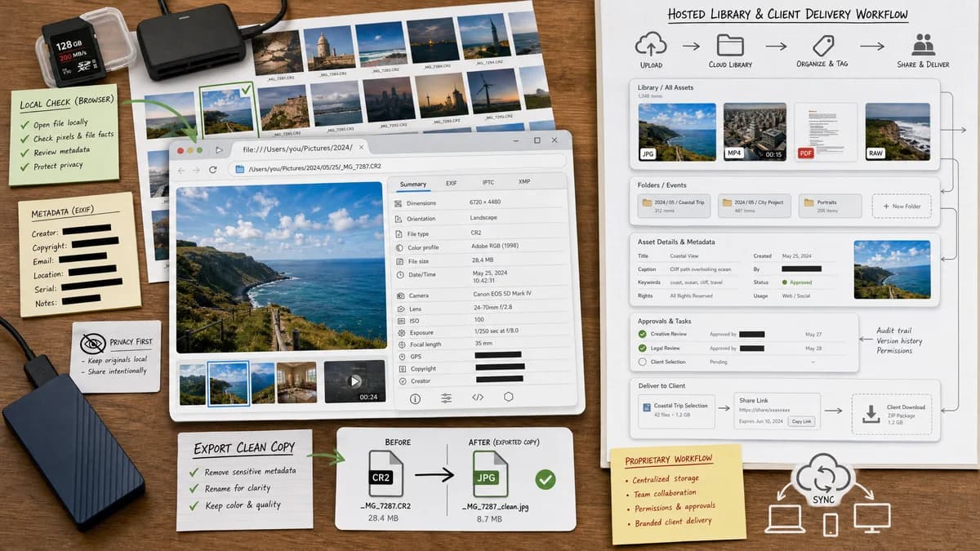
Task: Open the MP4 video asset
Action: [x=755, y=131]
